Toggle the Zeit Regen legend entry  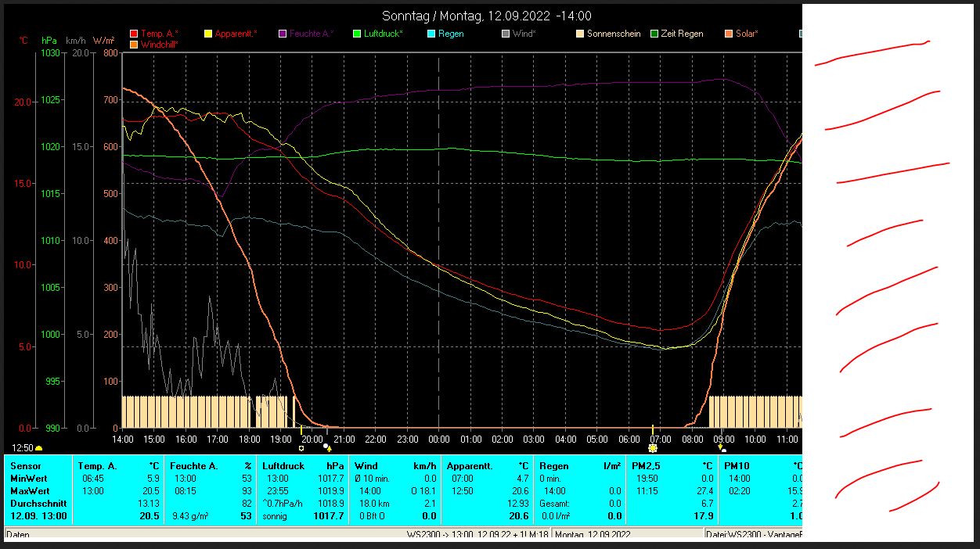[x=654, y=34]
